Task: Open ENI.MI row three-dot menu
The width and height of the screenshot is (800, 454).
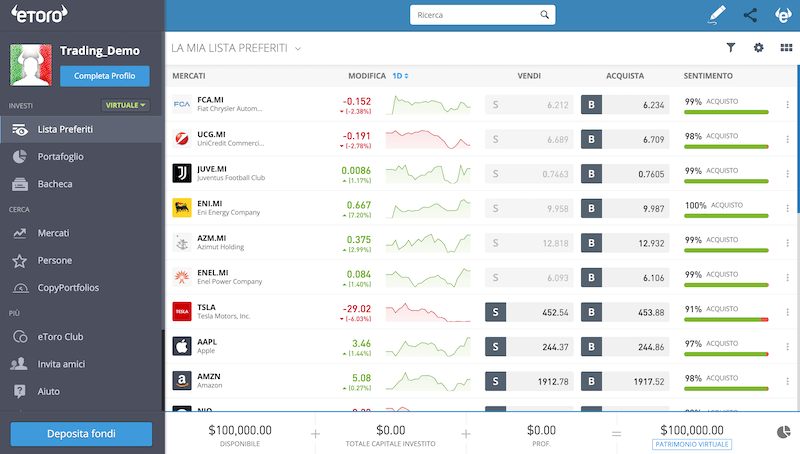Action: click(787, 208)
